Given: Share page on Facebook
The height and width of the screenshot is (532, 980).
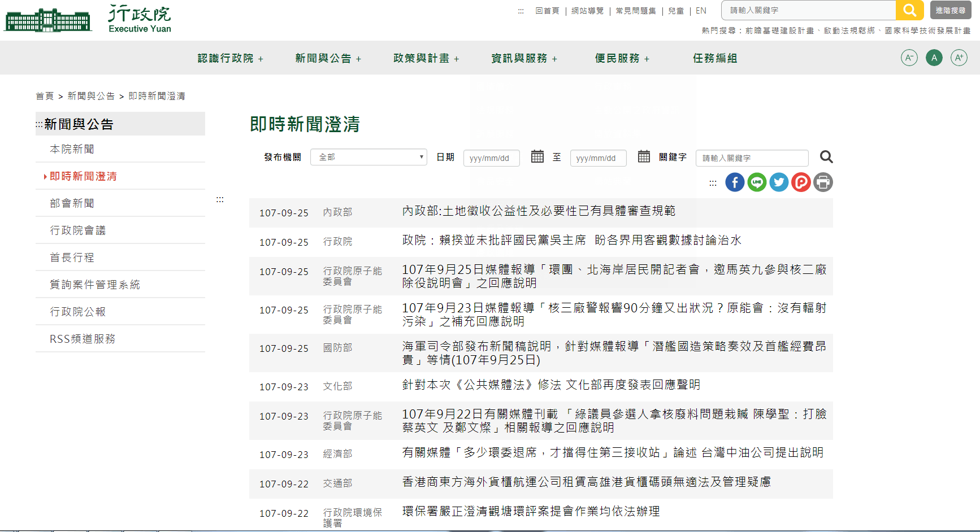Looking at the screenshot, I should 735,182.
